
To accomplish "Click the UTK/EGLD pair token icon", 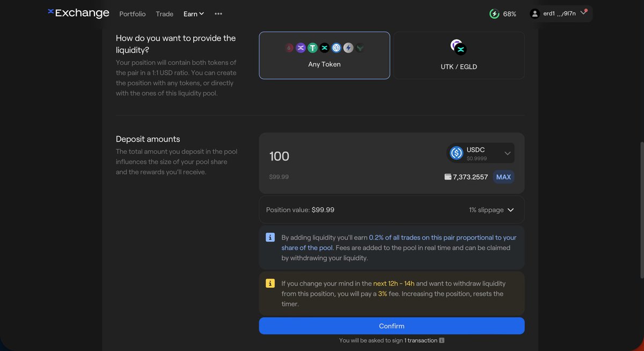I will [x=458, y=47].
